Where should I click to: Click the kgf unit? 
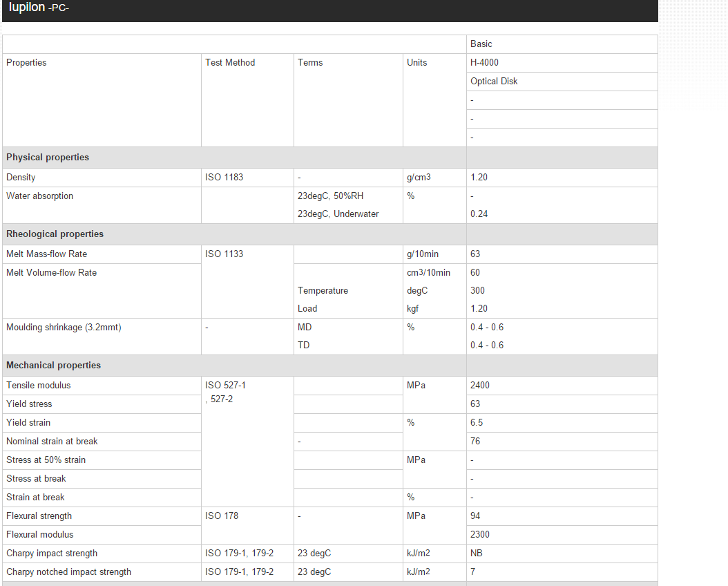413,309
